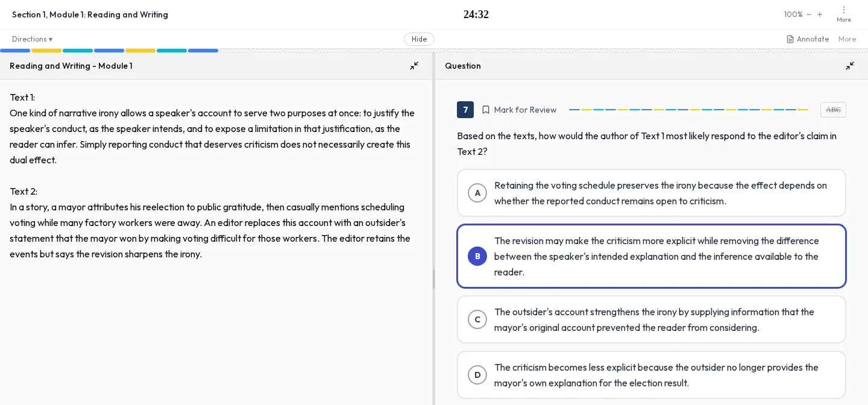Toggle the ABC strikethrough answer eliminator
The width and height of the screenshot is (868, 405).
tap(833, 110)
